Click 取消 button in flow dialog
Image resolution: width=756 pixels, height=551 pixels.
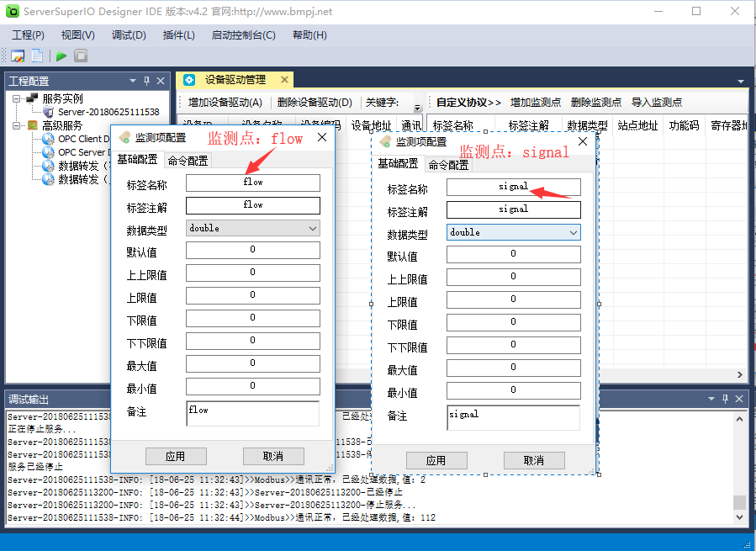(x=273, y=457)
